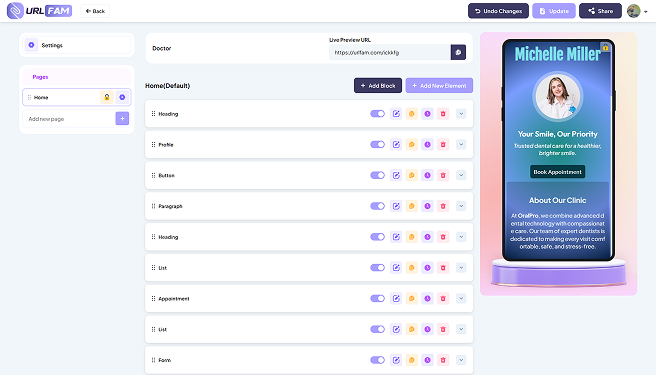Toggle the Profile block switch
Screen dimensions: 656x375
(x=377, y=144)
